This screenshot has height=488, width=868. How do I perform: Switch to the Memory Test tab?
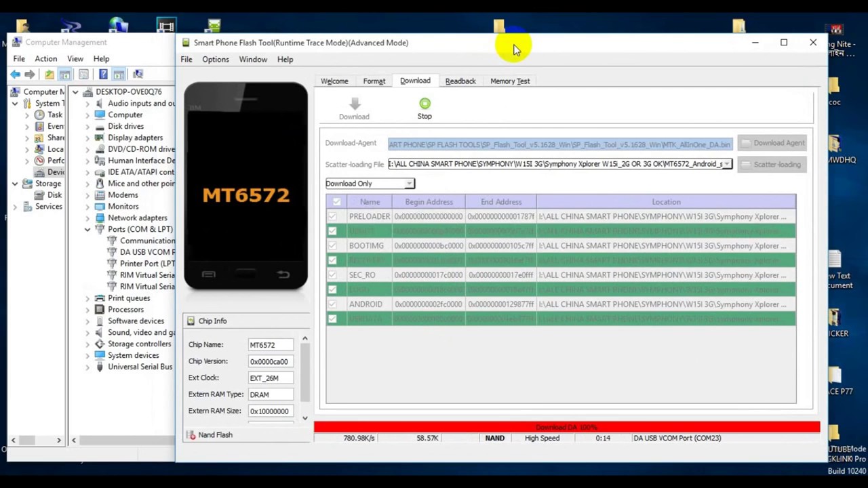pyautogui.click(x=510, y=81)
